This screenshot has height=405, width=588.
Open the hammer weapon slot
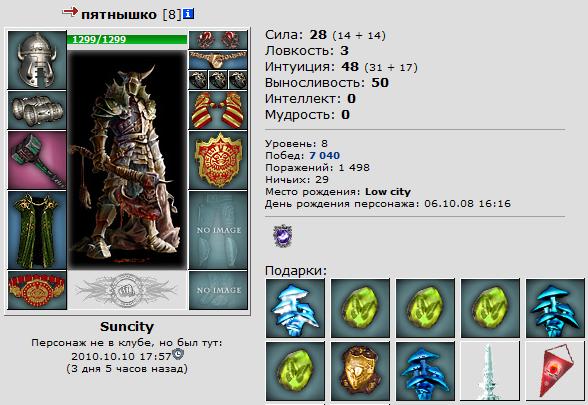37,160
